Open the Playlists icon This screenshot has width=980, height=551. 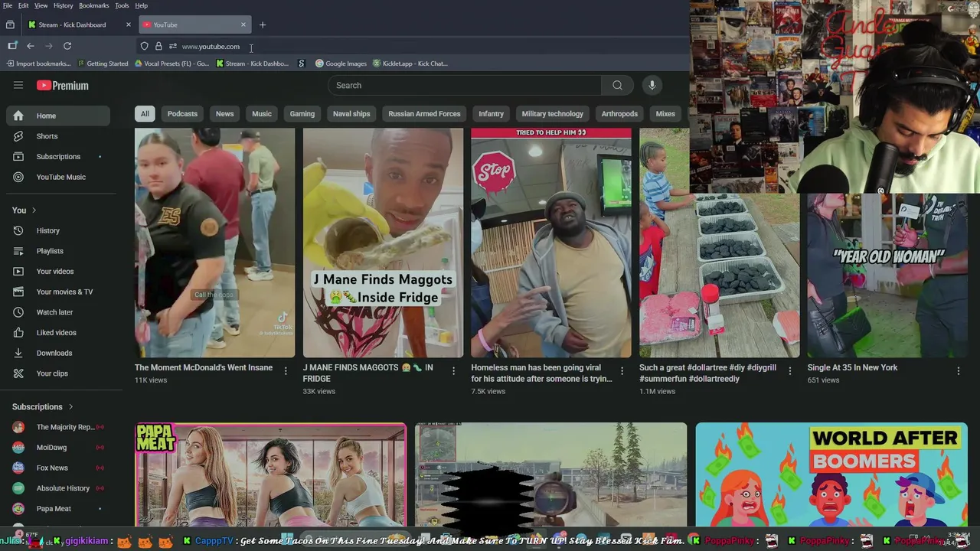(18, 251)
